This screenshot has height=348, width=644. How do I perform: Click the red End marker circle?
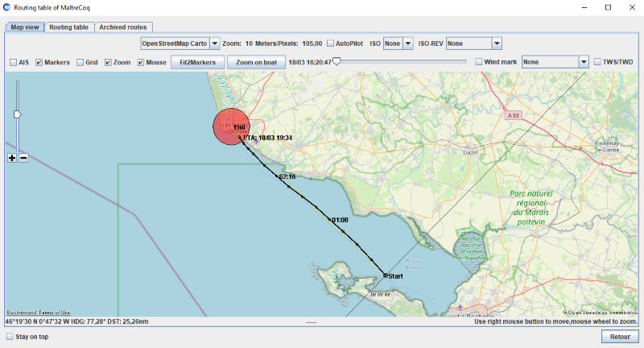(231, 127)
